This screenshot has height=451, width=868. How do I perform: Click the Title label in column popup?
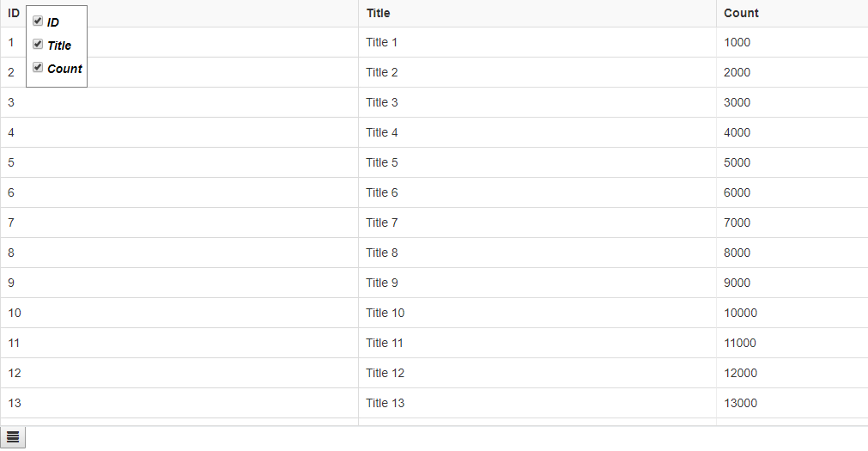pyautogui.click(x=59, y=46)
